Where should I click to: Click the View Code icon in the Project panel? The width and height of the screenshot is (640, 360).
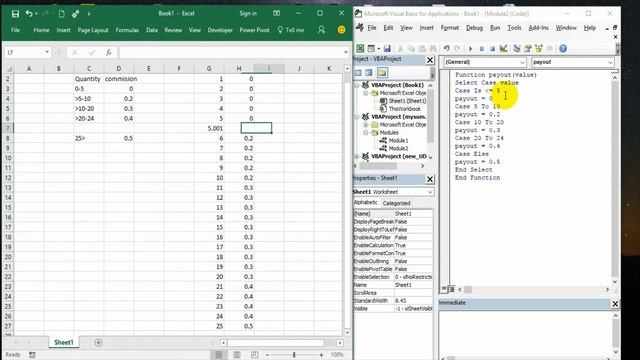(x=358, y=73)
